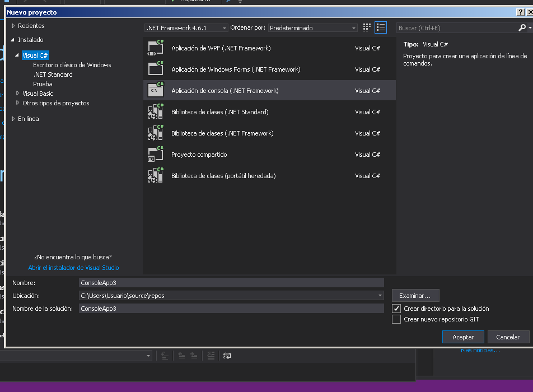This screenshot has width=533, height=392.
Task: Select the .NET Standard category
Action: point(53,74)
